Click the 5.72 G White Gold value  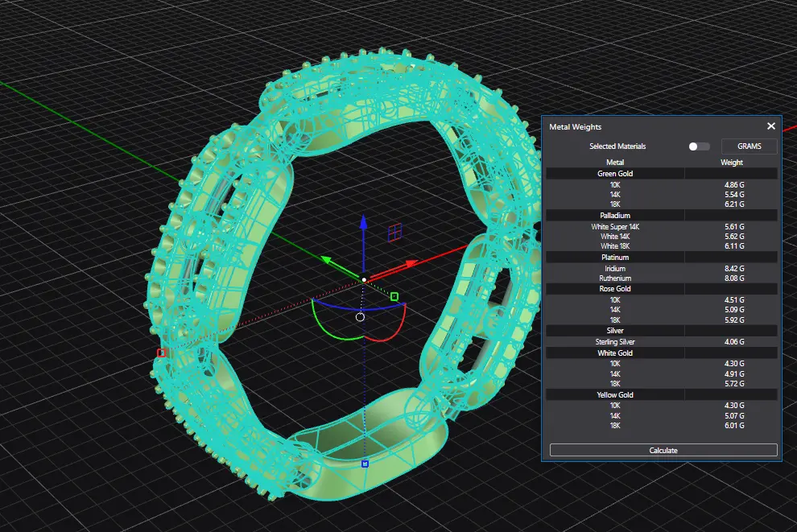[734, 384]
